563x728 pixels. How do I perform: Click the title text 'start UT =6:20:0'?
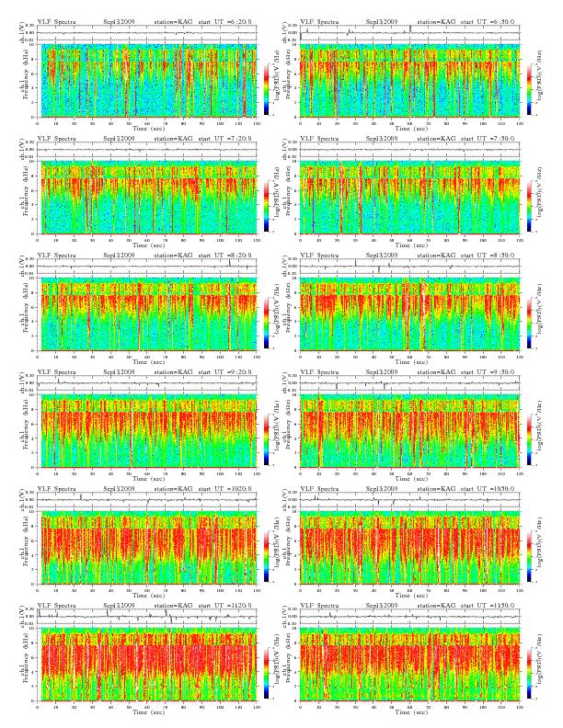click(x=224, y=21)
